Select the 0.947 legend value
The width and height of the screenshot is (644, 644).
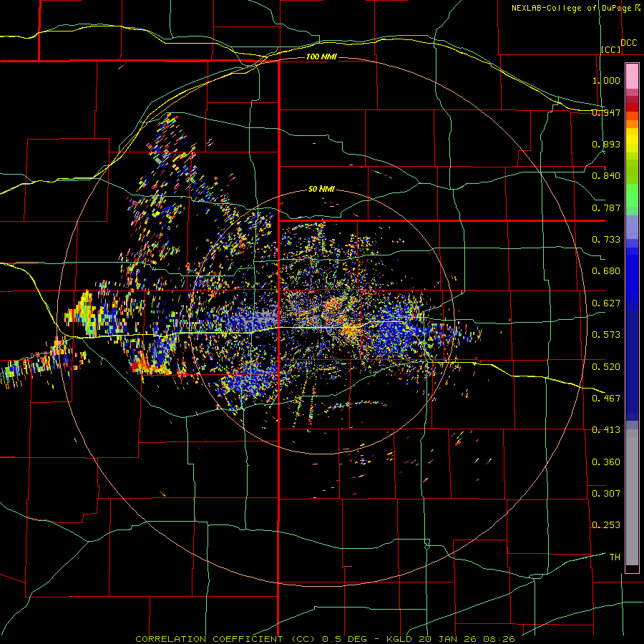pos(606,112)
